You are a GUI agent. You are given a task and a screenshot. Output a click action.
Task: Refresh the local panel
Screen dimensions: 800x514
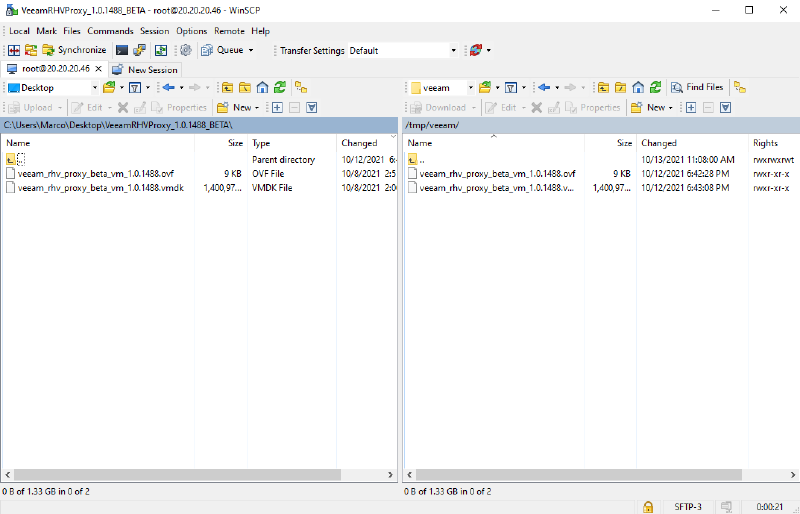[280, 88]
